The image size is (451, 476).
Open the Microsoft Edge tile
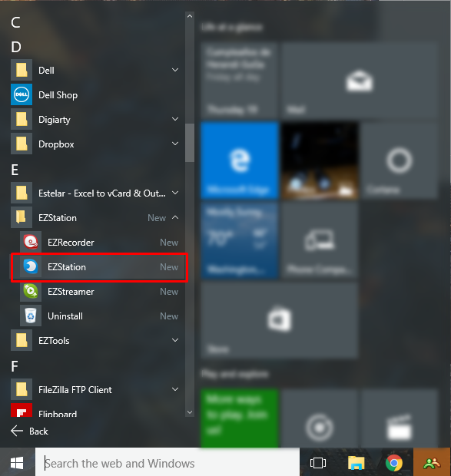(x=240, y=160)
